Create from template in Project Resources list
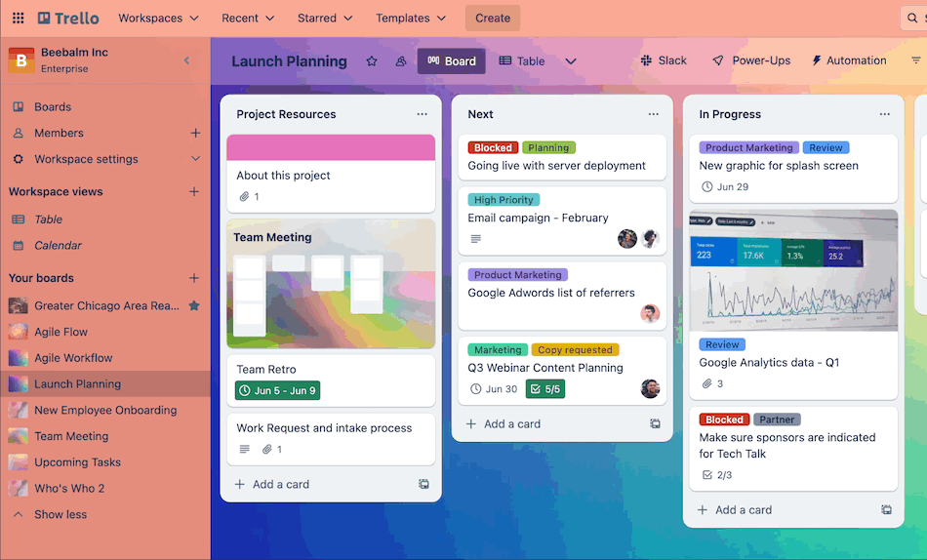Screen dimensions: 927x560 point(423,484)
